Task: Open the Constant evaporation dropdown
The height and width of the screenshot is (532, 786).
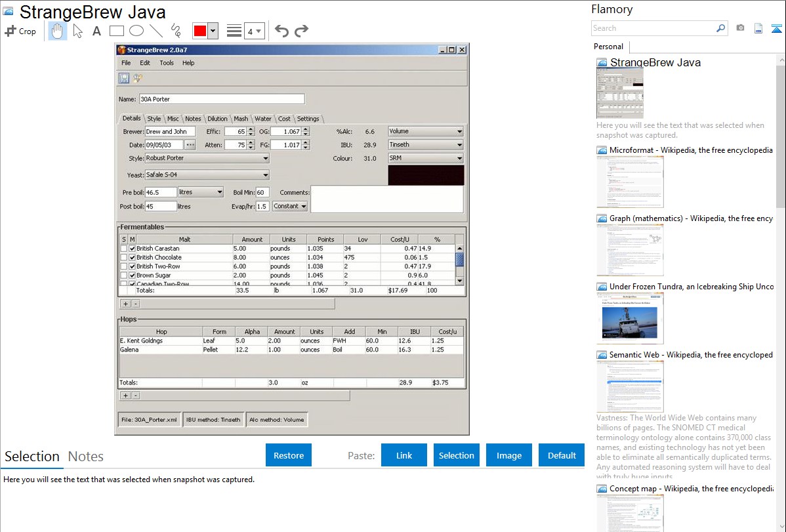Action: tap(290, 206)
